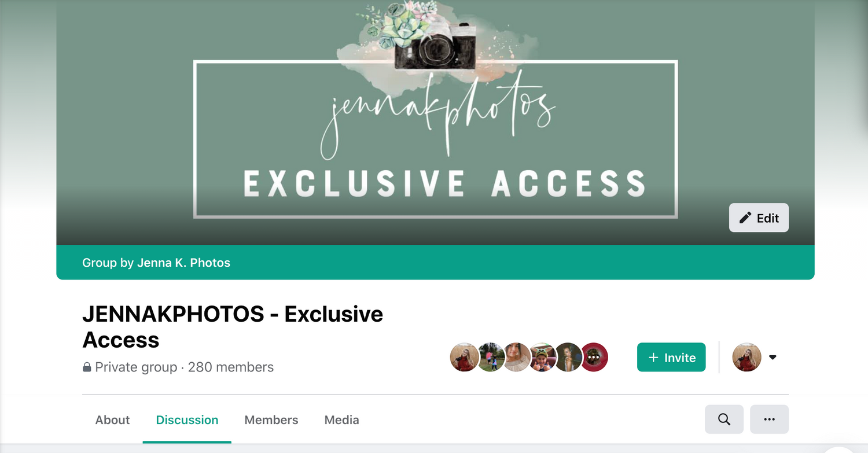Click the plus icon on Invite
Screen dimensions: 868x453
click(653, 358)
